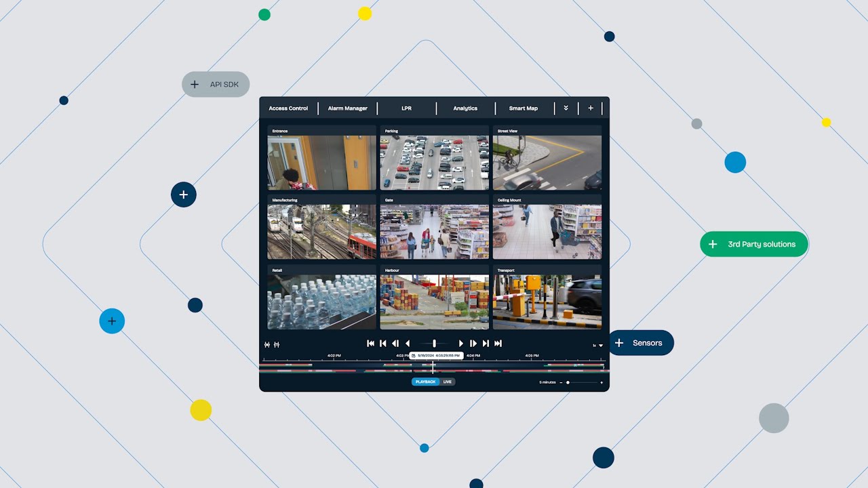Image resolution: width=868 pixels, height=488 pixels.
Task: Zoom in the timeline with the plus icon
Action: point(601,382)
